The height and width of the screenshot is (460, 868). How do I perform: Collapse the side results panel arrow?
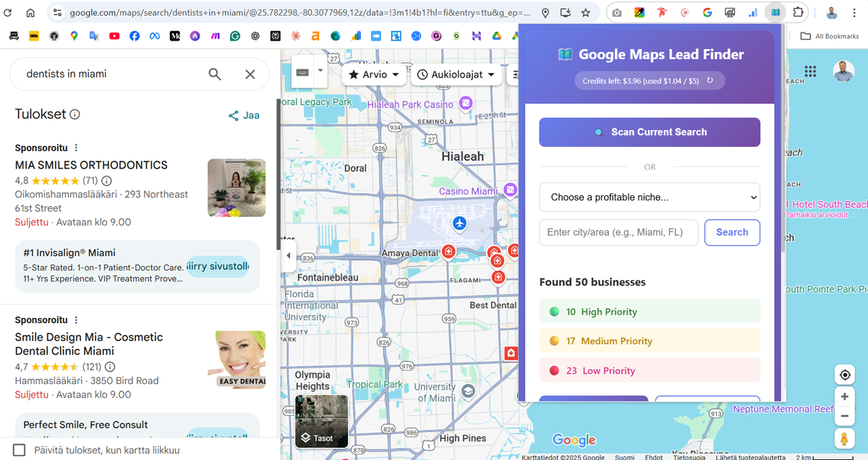(x=289, y=255)
